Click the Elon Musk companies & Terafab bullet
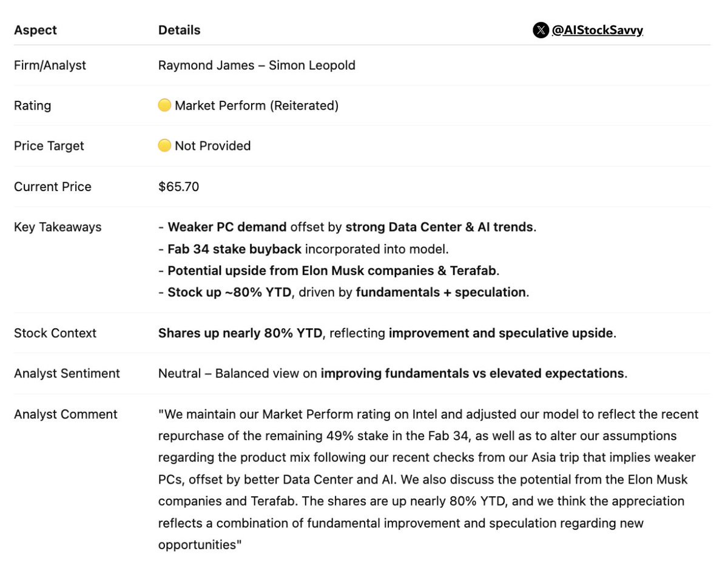 [x=333, y=271]
